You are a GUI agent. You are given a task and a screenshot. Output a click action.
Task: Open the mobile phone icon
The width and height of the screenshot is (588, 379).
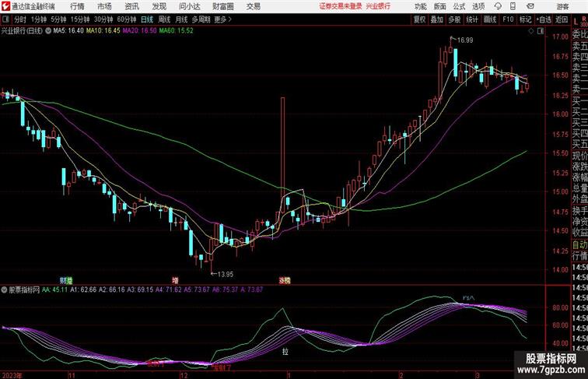(513, 6)
